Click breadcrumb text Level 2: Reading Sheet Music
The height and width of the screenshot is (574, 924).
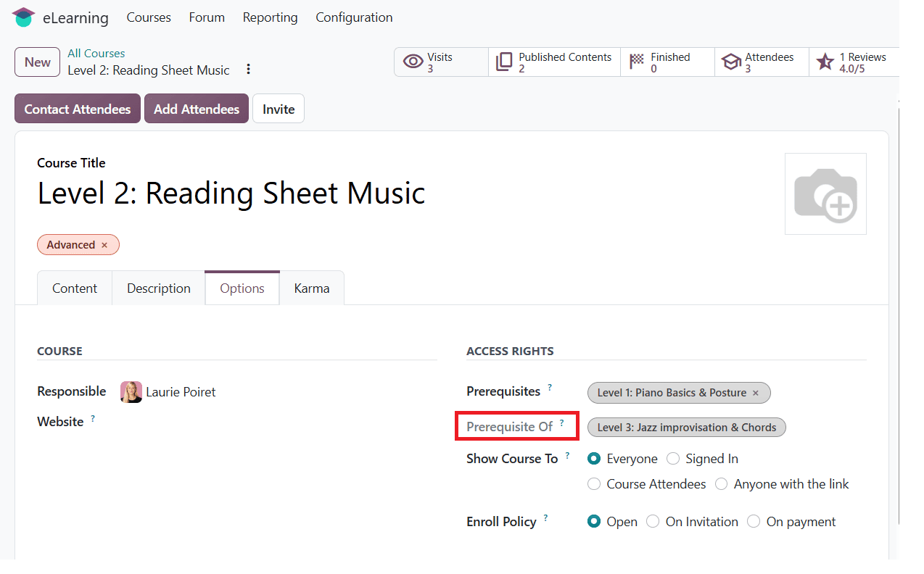point(149,70)
